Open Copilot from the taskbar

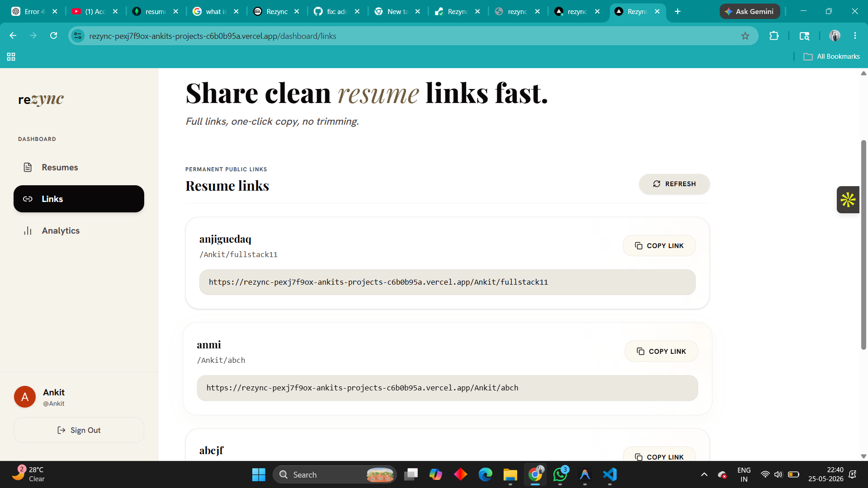click(x=436, y=474)
